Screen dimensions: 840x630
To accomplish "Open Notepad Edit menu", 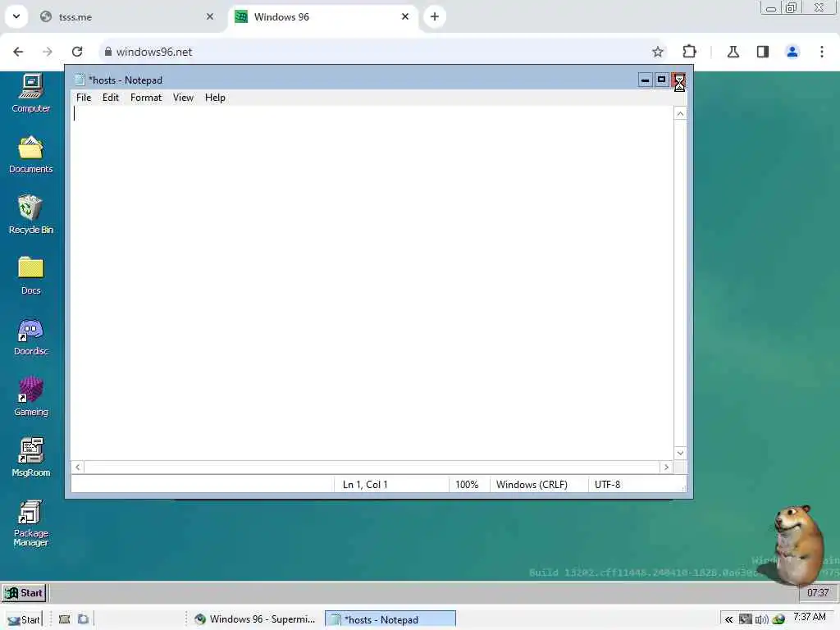I will 111,98.
